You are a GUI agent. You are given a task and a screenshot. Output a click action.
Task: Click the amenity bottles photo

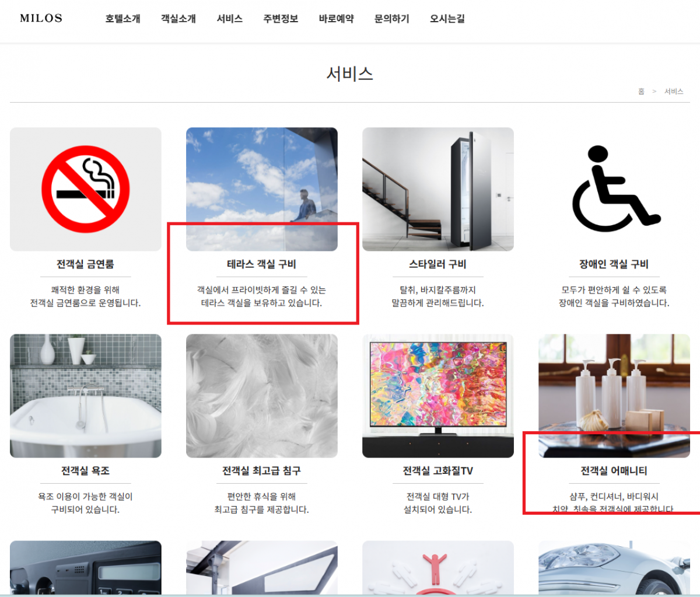tap(614, 385)
